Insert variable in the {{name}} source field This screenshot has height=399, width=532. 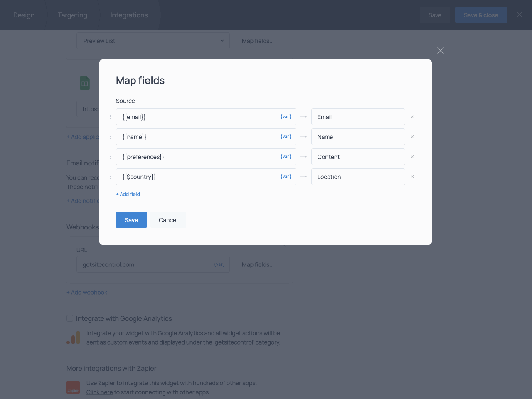click(286, 137)
